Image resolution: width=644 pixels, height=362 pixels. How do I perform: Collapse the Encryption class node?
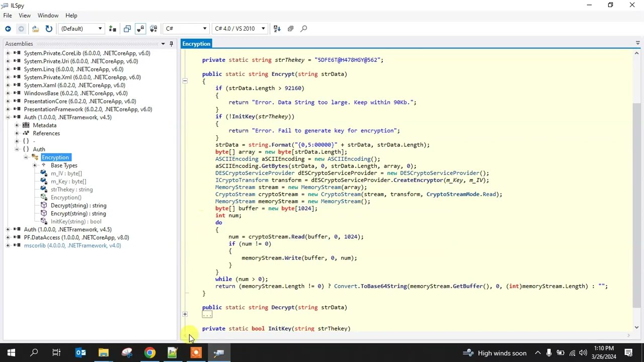pos(26,158)
